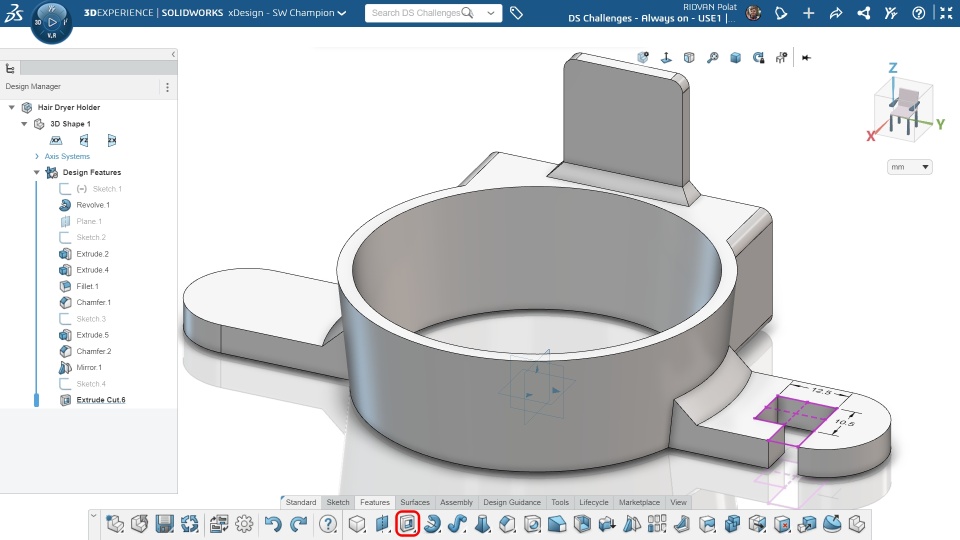Select Extrude.4 in the feature tree
This screenshot has width=960, height=540.
click(92, 270)
